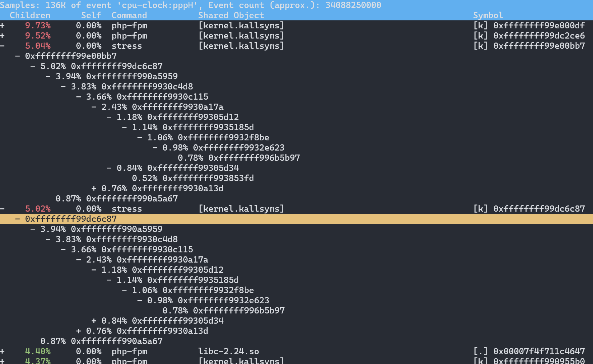
Task: Click the Command column header
Action: 129,15
